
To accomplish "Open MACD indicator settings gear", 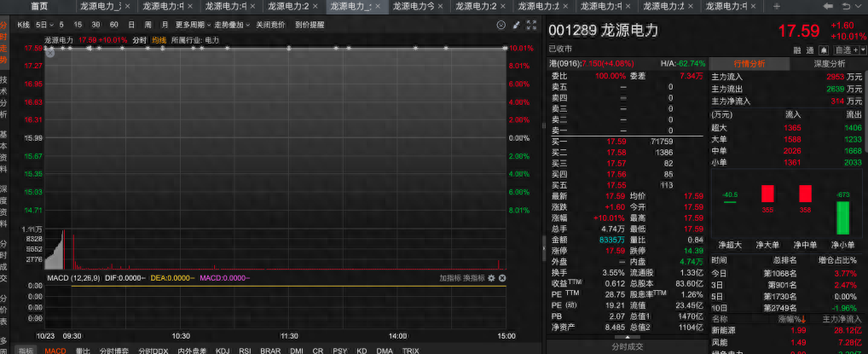I will 491,278.
